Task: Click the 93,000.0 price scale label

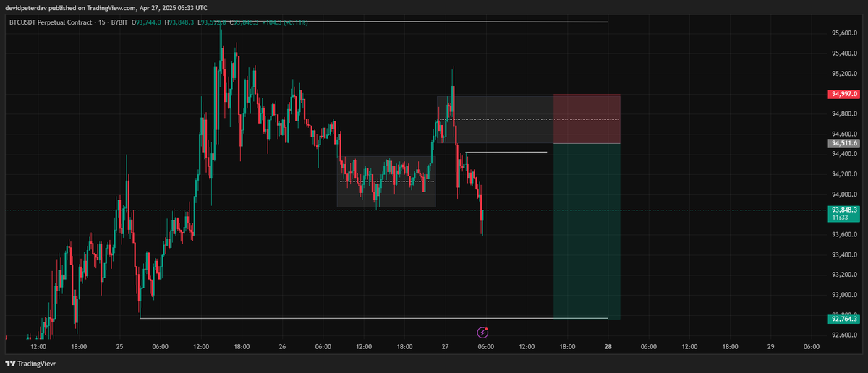Action: point(845,295)
